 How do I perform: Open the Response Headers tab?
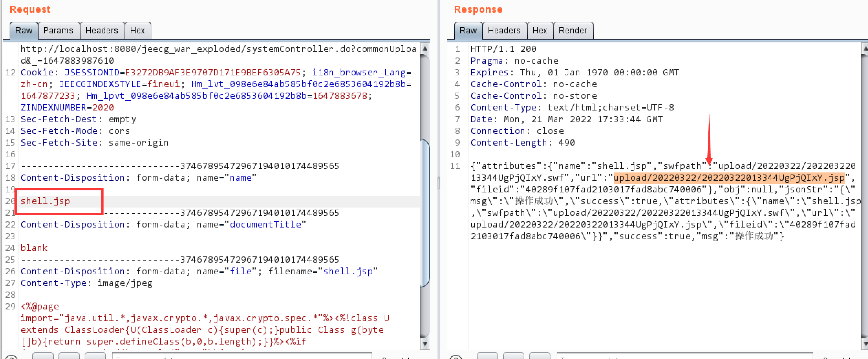[504, 31]
